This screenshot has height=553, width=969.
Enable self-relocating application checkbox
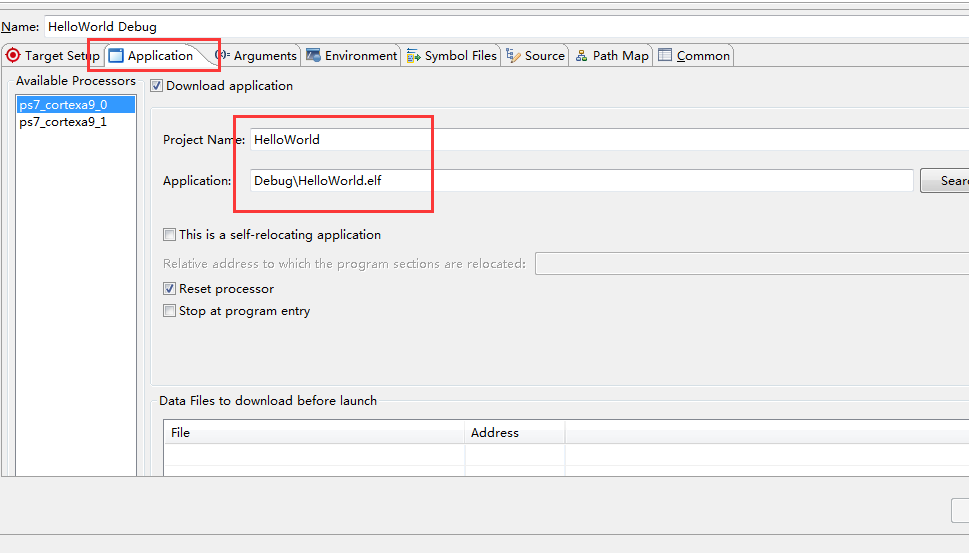[x=169, y=235]
